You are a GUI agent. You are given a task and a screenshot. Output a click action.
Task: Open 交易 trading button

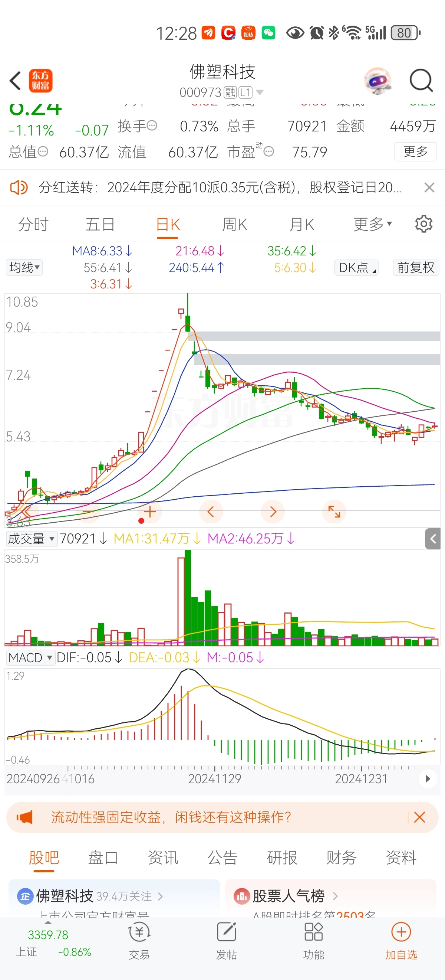139,941
